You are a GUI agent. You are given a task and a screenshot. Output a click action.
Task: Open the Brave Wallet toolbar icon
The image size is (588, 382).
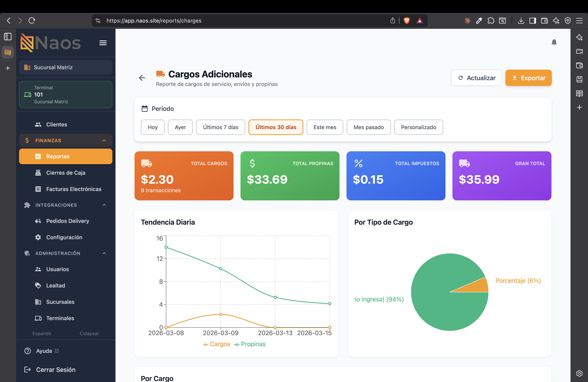544,20
